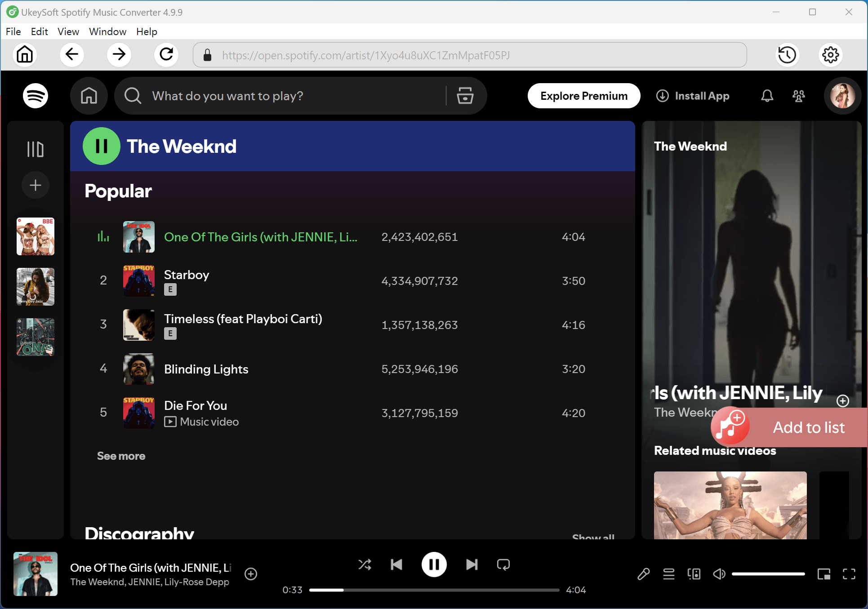Toggle shuffle playback mode
Image resolution: width=868 pixels, height=609 pixels.
click(365, 565)
